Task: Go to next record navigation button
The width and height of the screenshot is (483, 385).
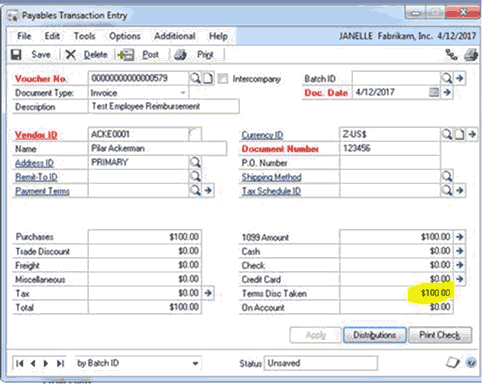Action: (x=46, y=363)
